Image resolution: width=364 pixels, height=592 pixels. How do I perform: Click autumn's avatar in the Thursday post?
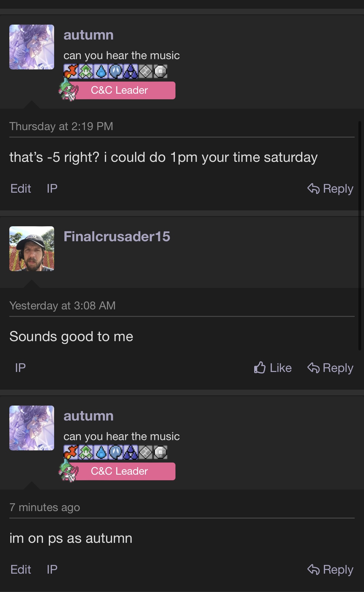pyautogui.click(x=32, y=47)
